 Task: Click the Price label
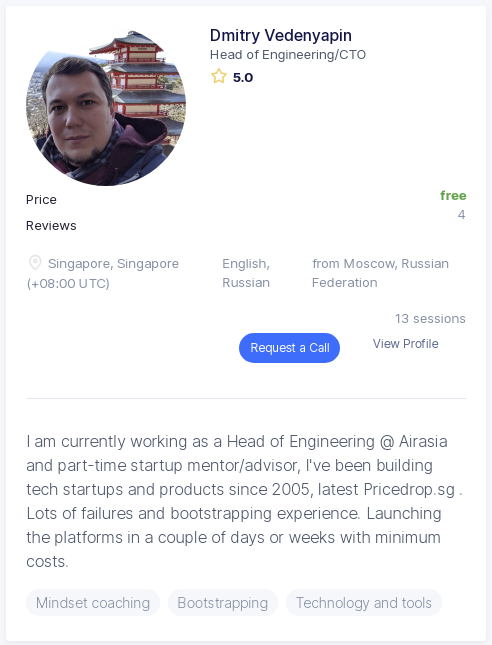41,200
